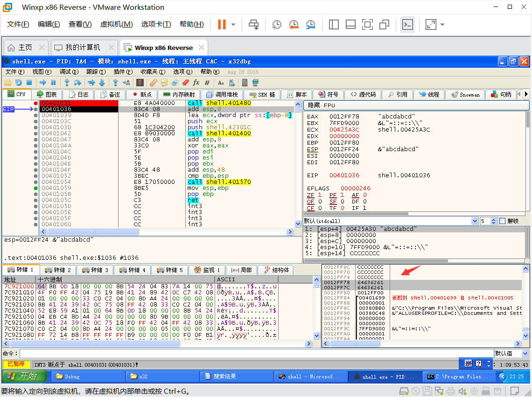The width and height of the screenshot is (532, 397).
Task: Open Scylla plugin icon
Action: 140,83
